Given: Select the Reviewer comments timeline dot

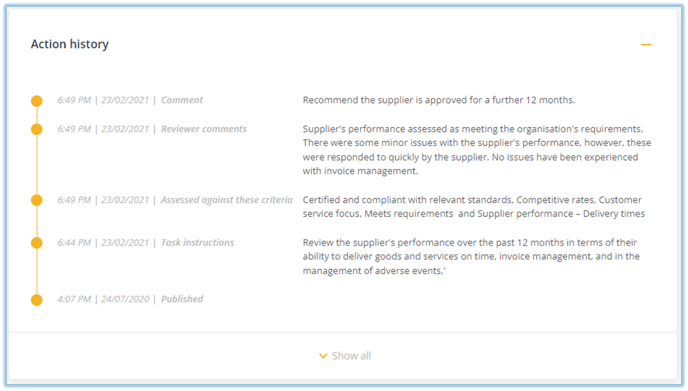Looking at the screenshot, I should [37, 129].
